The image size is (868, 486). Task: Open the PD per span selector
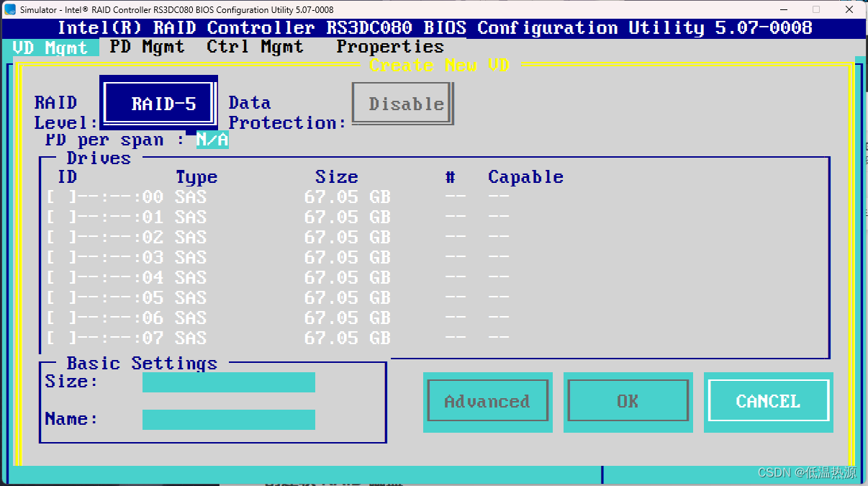(212, 140)
